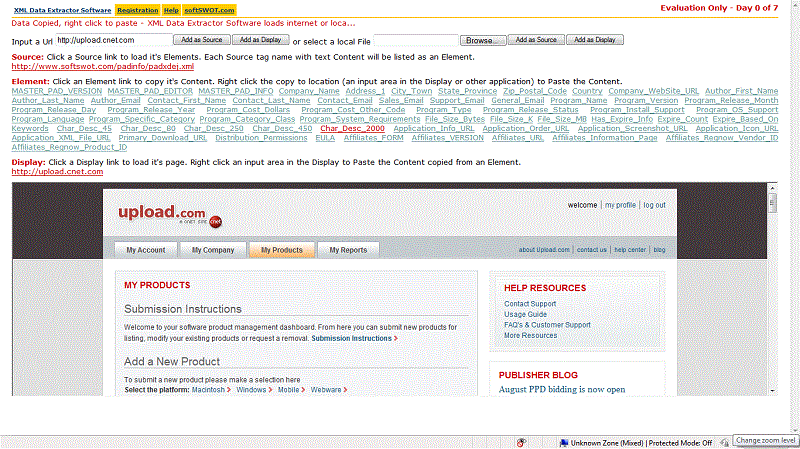Click the display frame scroll up arrow

click(x=772, y=188)
